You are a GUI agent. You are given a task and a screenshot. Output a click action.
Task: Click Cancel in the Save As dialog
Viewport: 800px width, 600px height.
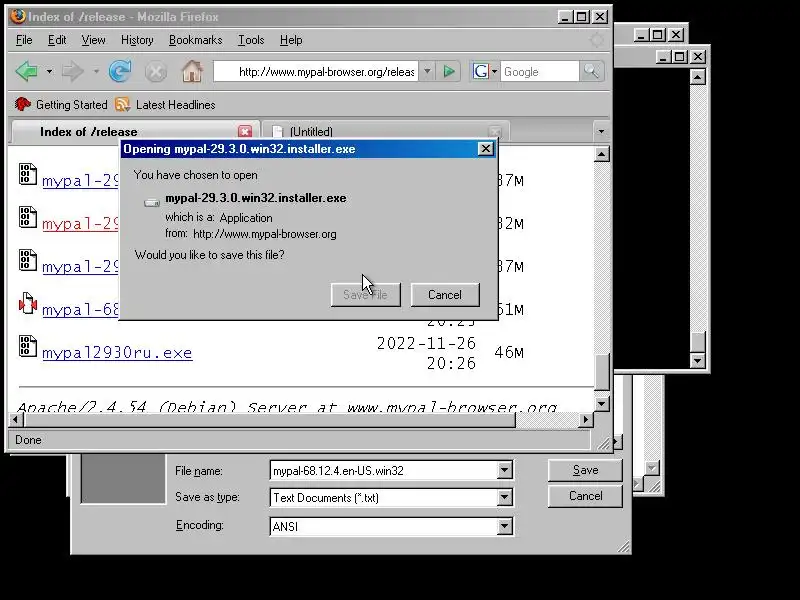tap(585, 496)
